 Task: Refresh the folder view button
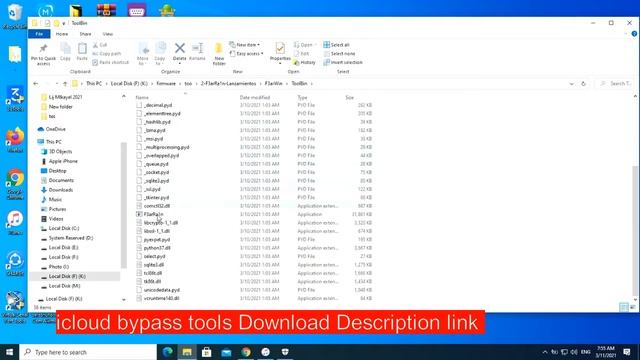pyautogui.click(x=583, y=84)
